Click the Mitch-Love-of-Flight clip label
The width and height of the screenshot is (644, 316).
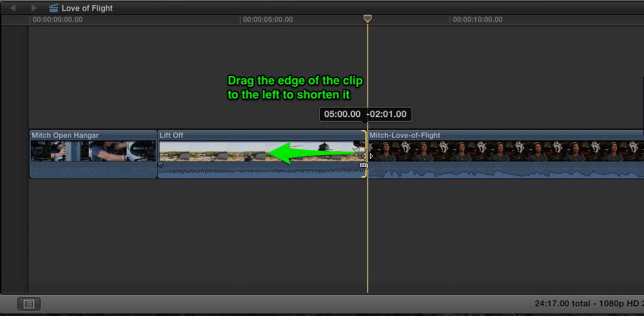point(405,135)
